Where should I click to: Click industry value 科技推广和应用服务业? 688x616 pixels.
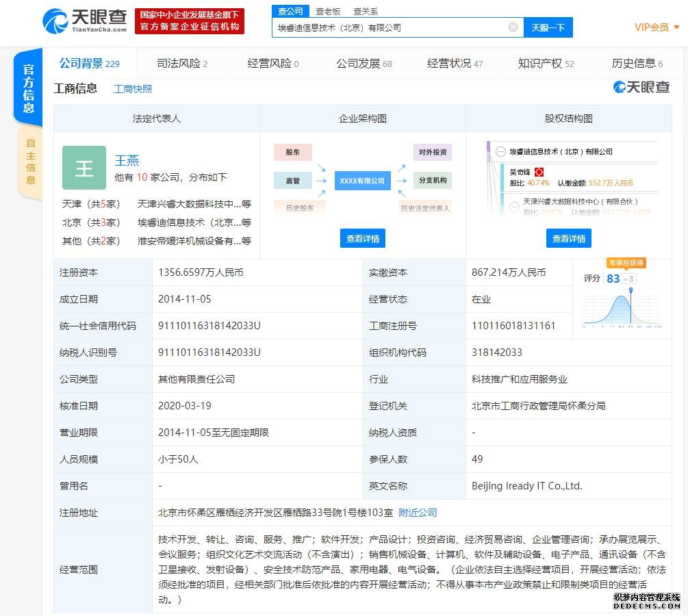520,379
